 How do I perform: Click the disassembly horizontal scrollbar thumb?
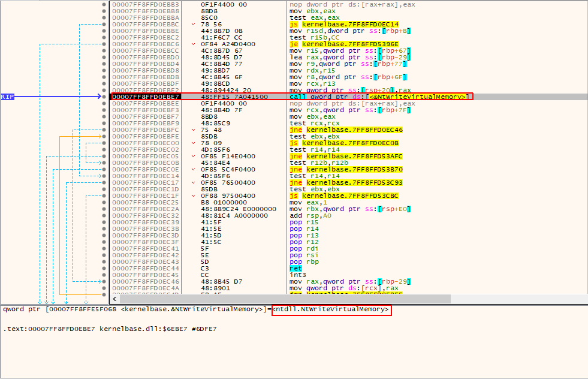point(285,299)
